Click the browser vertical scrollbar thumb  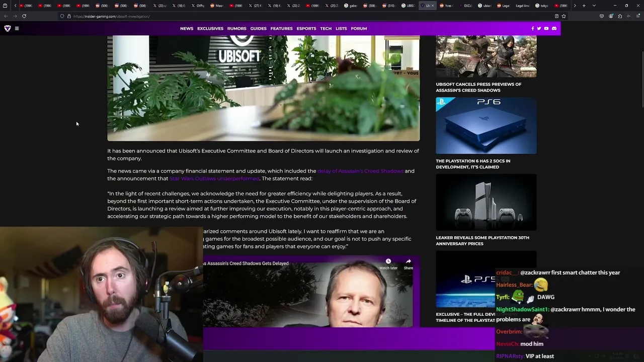pyautogui.click(x=642, y=80)
